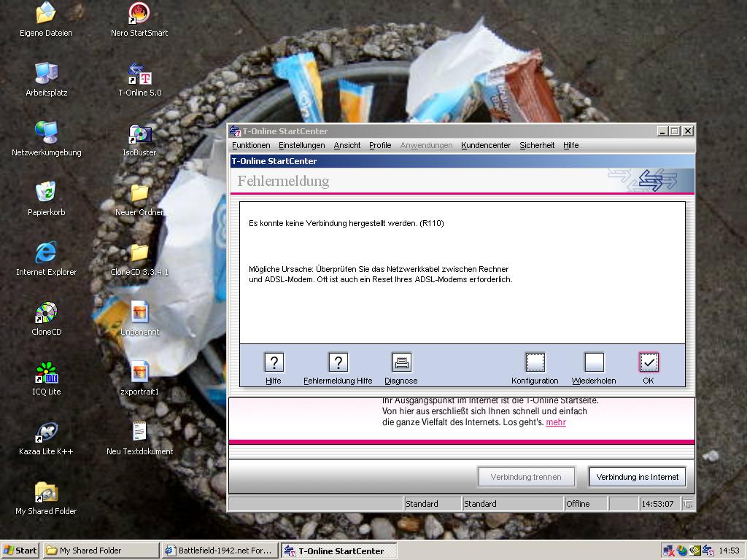Open the Funktionen menu

click(251, 145)
